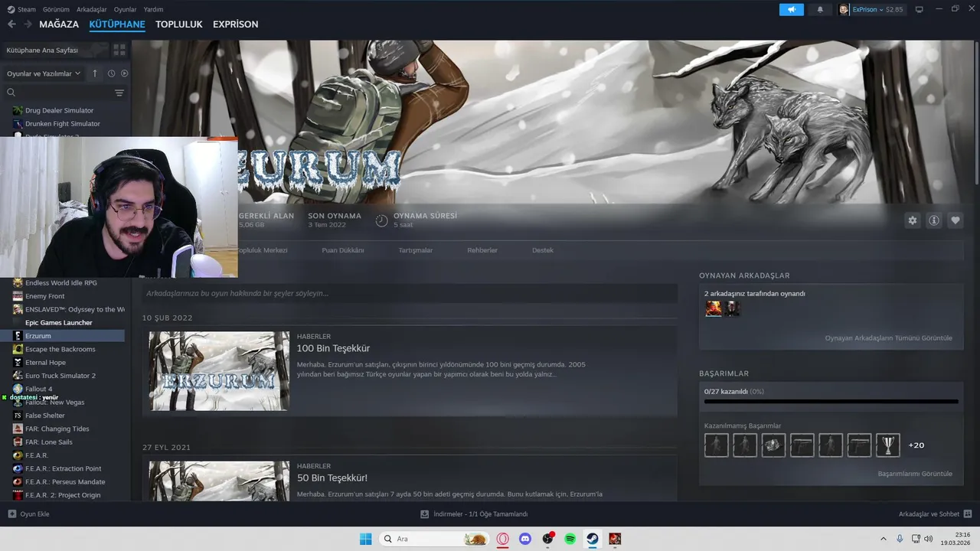Screen dimensions: 980x551
Task: Show the +20 remaining achievements
Action: (x=916, y=445)
